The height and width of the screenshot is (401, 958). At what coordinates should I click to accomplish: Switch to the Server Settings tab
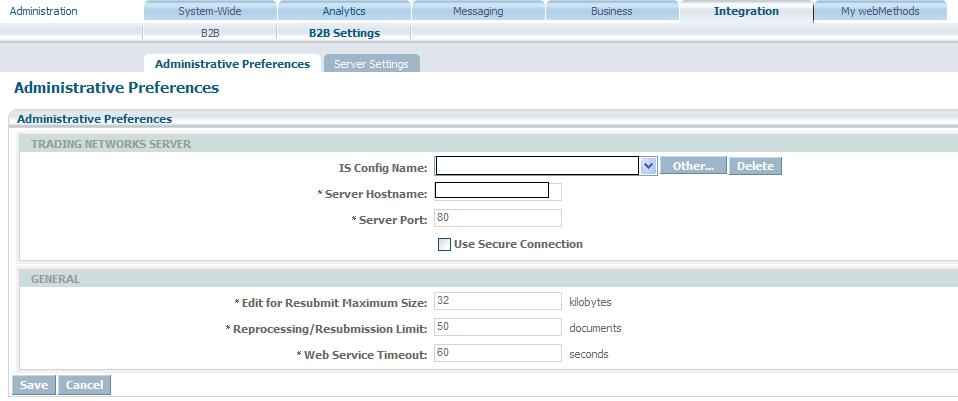point(371,64)
